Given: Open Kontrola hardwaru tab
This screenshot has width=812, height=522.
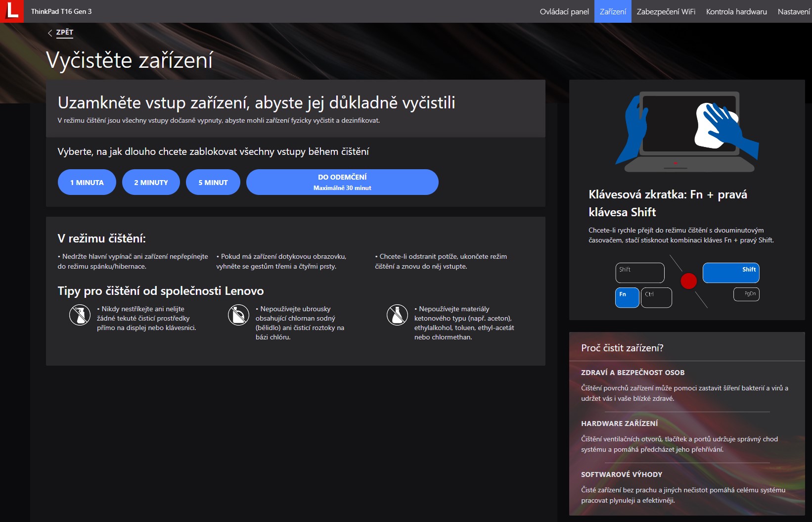Looking at the screenshot, I should click(736, 11).
